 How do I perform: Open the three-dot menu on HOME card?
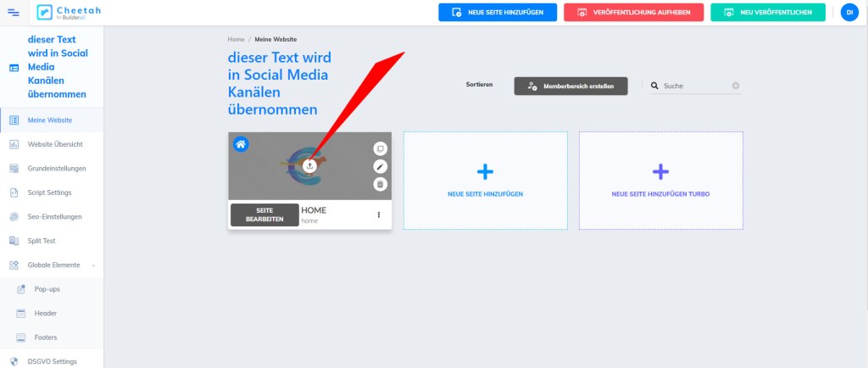pos(378,215)
